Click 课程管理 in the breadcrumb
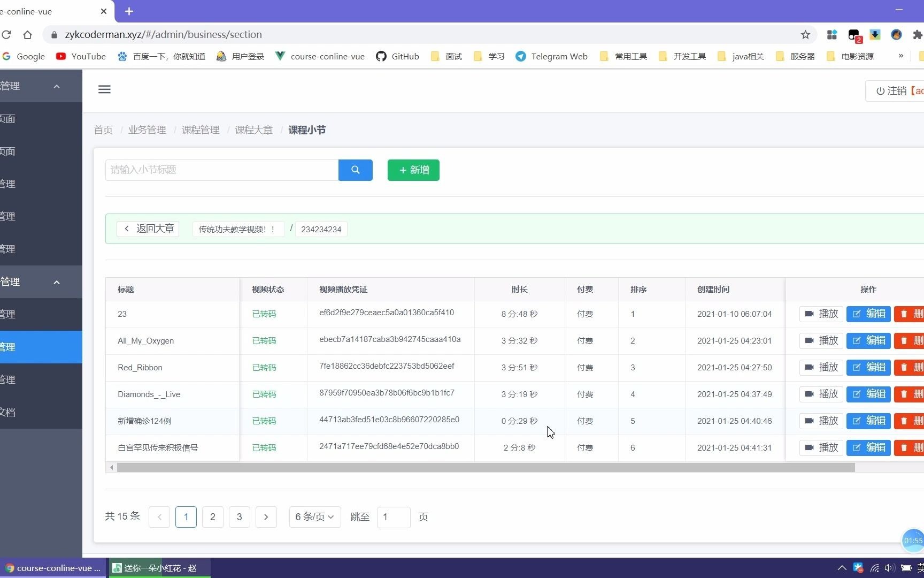This screenshot has width=924, height=578. point(201,130)
